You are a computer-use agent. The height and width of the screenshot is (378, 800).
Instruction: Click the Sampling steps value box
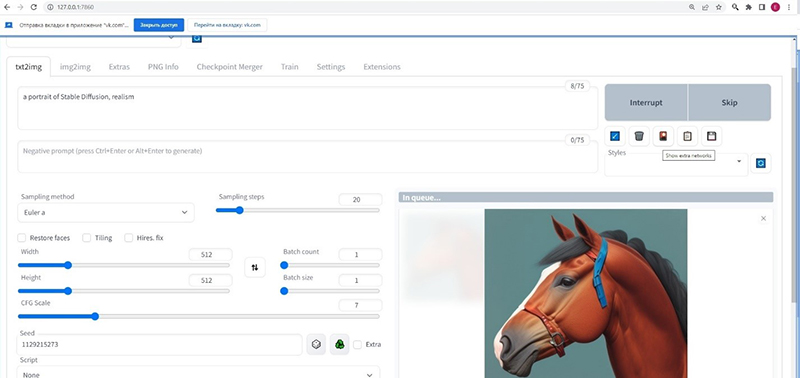pos(360,199)
